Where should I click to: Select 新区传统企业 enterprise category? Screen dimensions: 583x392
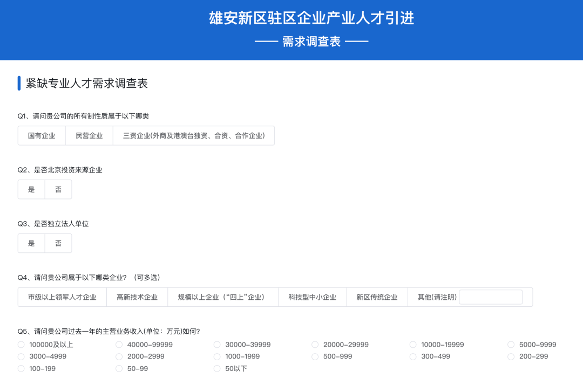click(376, 297)
